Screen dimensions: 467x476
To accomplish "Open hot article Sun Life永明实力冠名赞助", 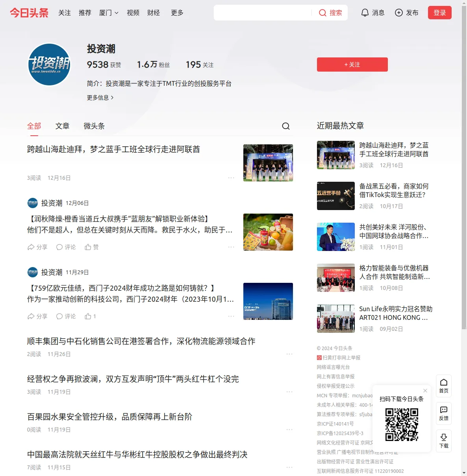I will point(396,313).
